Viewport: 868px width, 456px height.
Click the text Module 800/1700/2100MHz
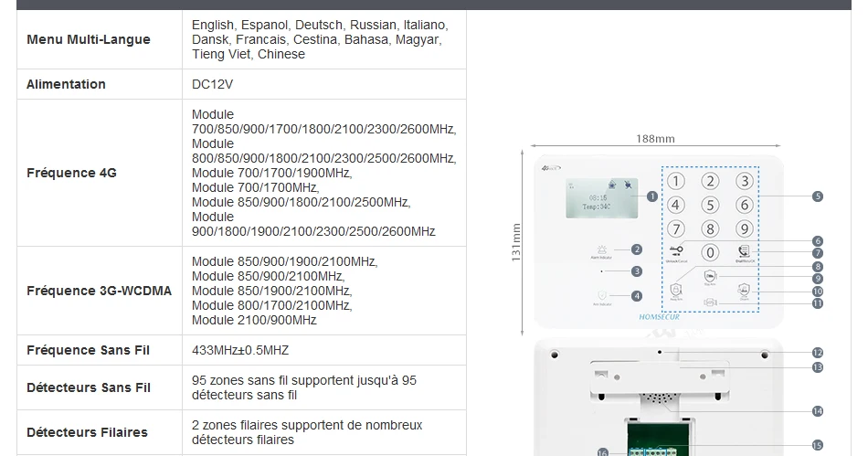pos(271,305)
